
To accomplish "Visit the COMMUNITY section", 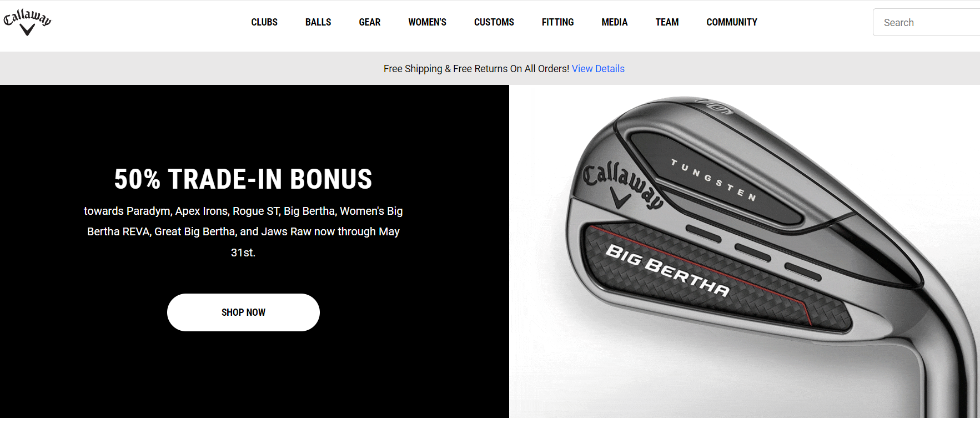I will 732,22.
